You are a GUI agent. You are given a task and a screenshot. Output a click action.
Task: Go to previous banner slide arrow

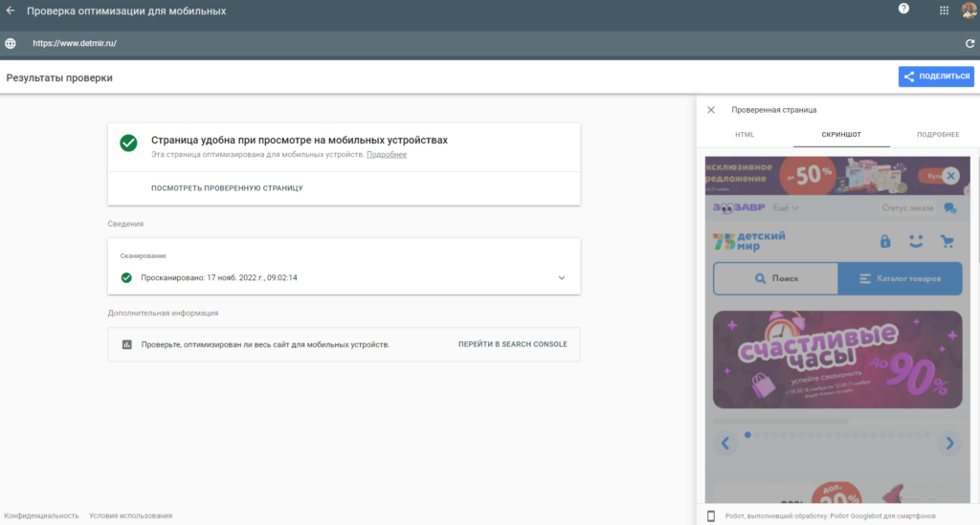[x=725, y=443]
